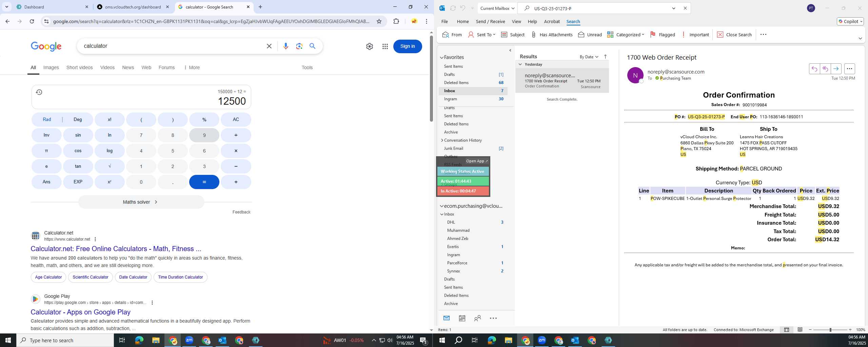Screen dimensions: 868x347
Task: Filter search by Has Attachments
Action: pyautogui.click(x=552, y=35)
